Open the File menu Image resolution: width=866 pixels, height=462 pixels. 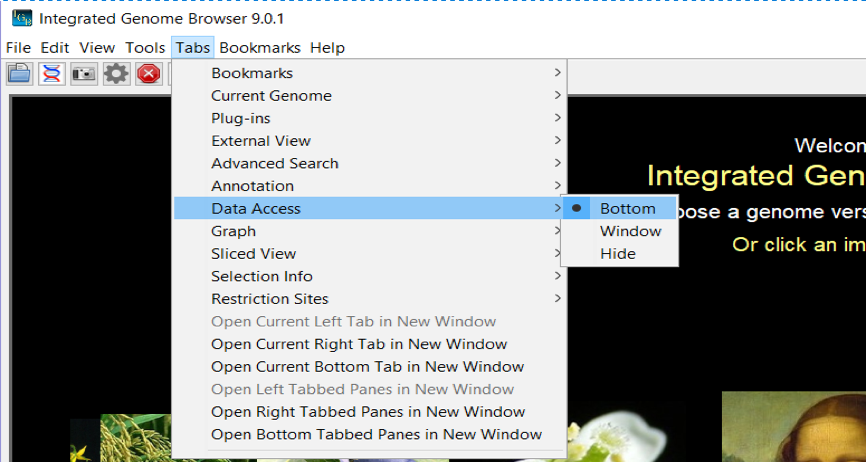point(18,47)
